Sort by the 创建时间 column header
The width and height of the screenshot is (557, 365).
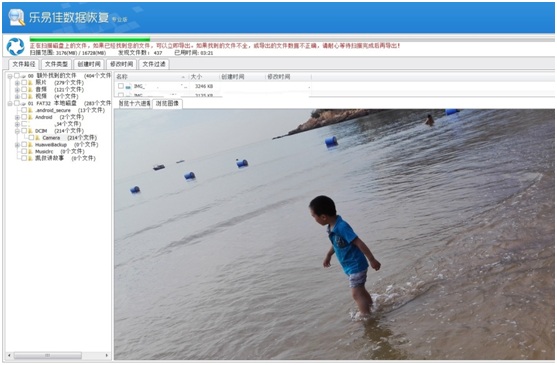coord(242,77)
